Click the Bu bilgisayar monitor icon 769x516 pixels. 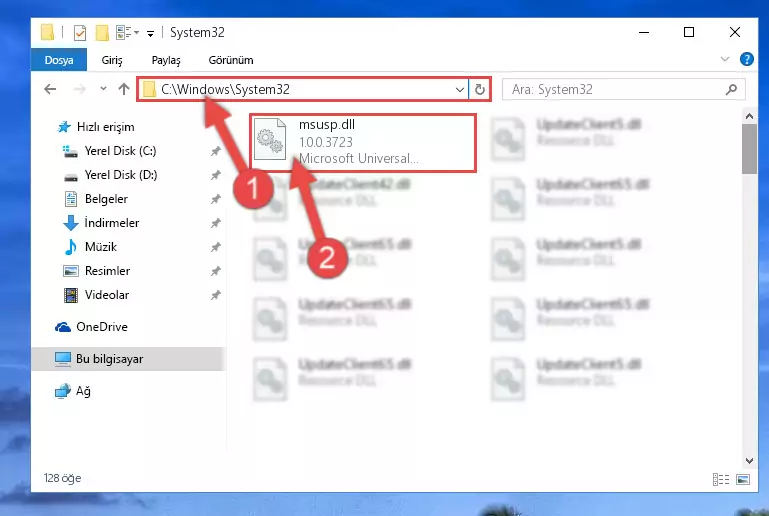(63, 360)
